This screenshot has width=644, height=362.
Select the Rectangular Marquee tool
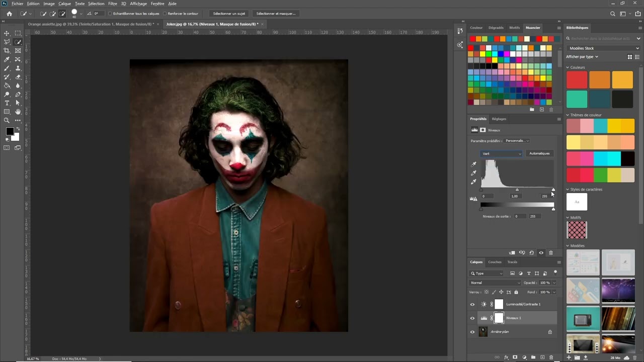pyautogui.click(x=18, y=33)
